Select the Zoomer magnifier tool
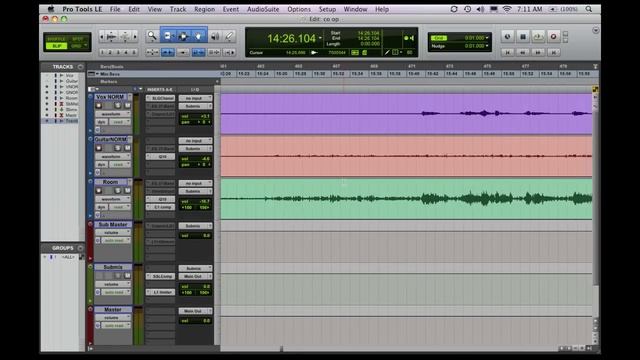Screen dimensions: 640x360 tap(152, 36)
